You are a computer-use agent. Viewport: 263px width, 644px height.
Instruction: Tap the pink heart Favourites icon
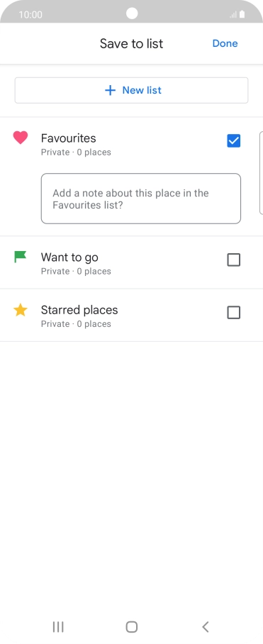20,138
